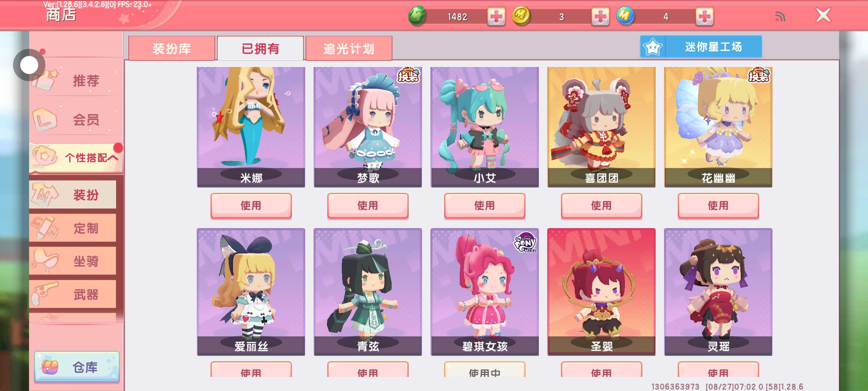Switch to the 装扮库 tab
Image resolution: width=868 pixels, height=391 pixels.
tap(172, 49)
